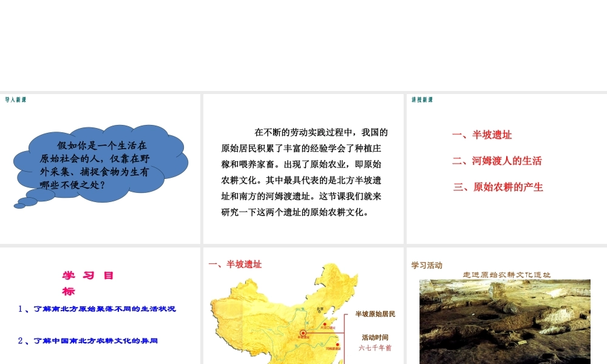Image resolution: width=607 pixels, height=364 pixels.
Task: Click the 一、半坡遗址 title above the map
Action: click(235, 264)
